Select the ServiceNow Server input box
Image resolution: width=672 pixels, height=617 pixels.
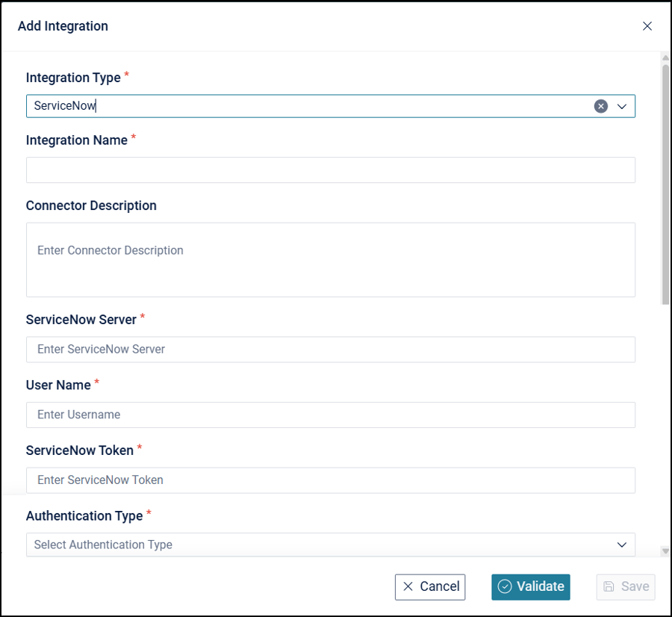(331, 350)
